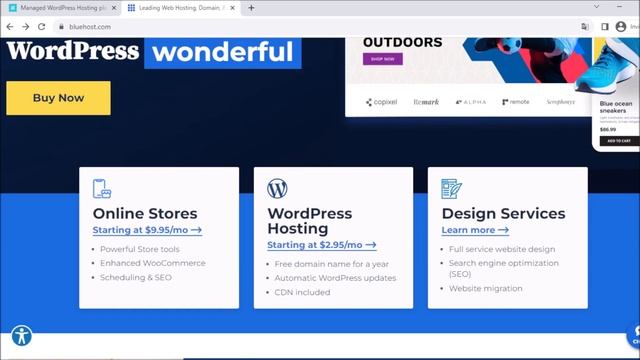Click the remote logo

tap(516, 102)
